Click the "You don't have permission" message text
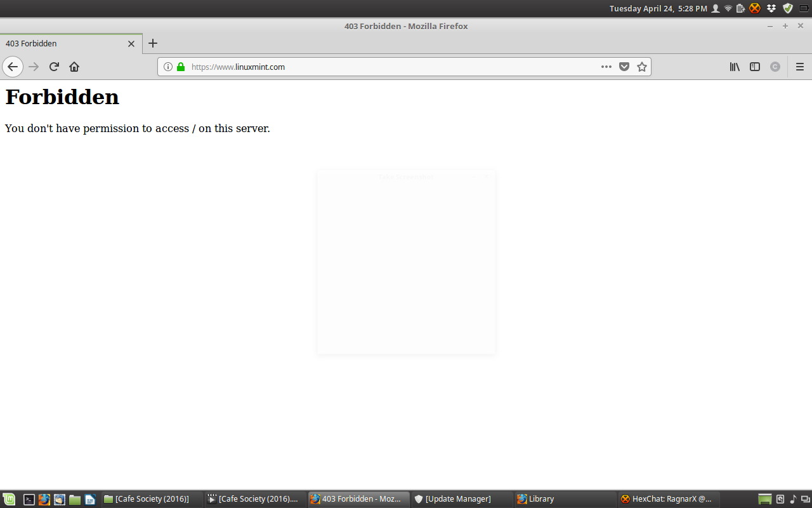812x508 pixels. coord(138,128)
